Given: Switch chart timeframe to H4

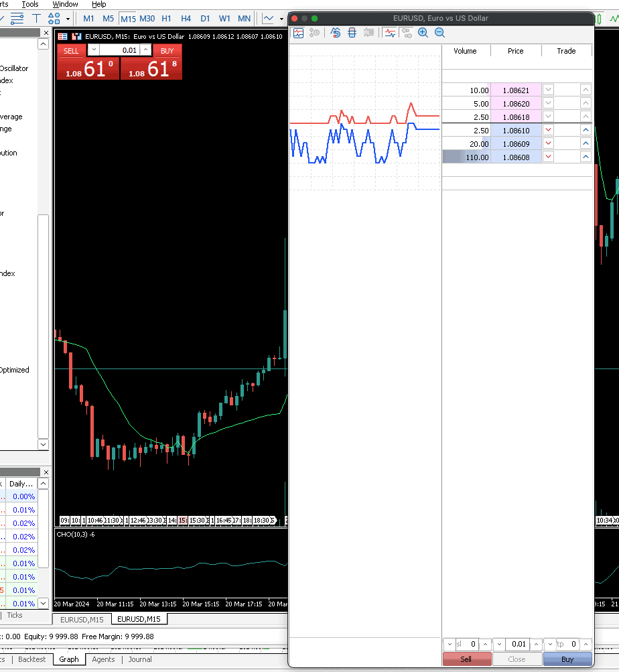Looking at the screenshot, I should (x=186, y=19).
